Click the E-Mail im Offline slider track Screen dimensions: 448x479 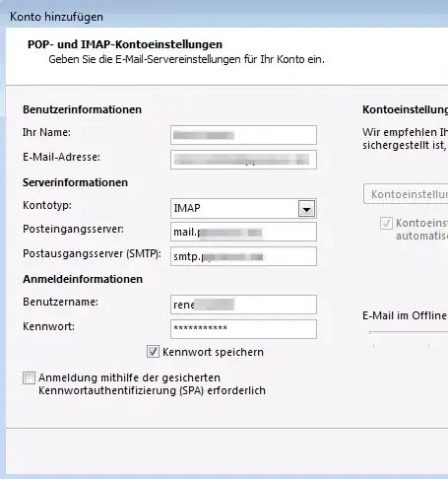point(409,332)
